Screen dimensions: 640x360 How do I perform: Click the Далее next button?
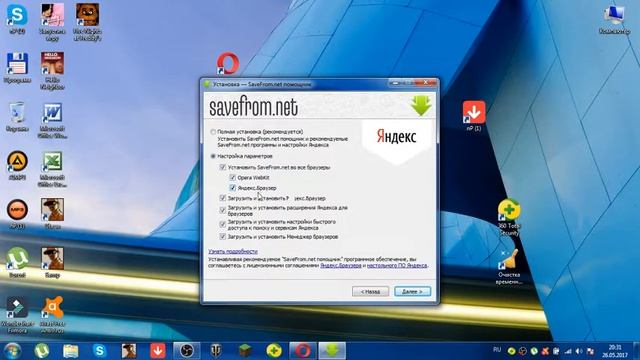click(x=412, y=291)
